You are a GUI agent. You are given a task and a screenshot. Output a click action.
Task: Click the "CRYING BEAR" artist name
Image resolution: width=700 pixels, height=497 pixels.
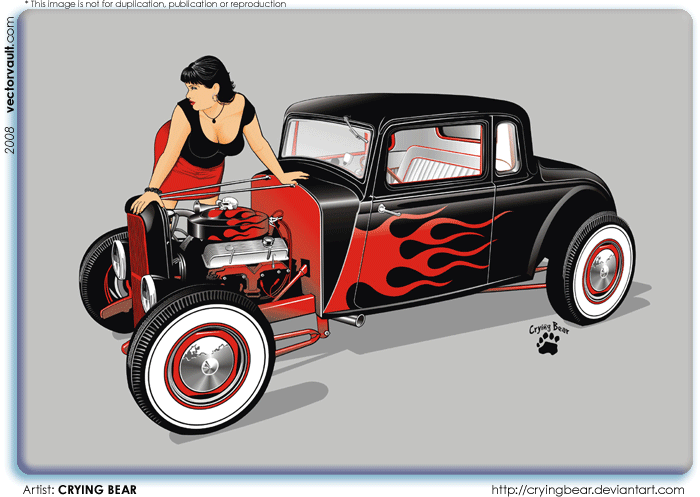click(x=97, y=490)
